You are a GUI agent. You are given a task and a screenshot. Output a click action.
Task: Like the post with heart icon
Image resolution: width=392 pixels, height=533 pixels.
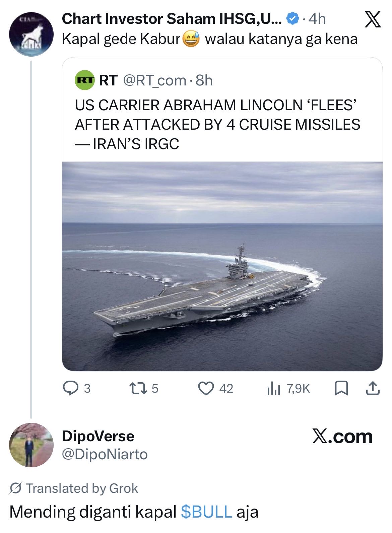(206, 388)
